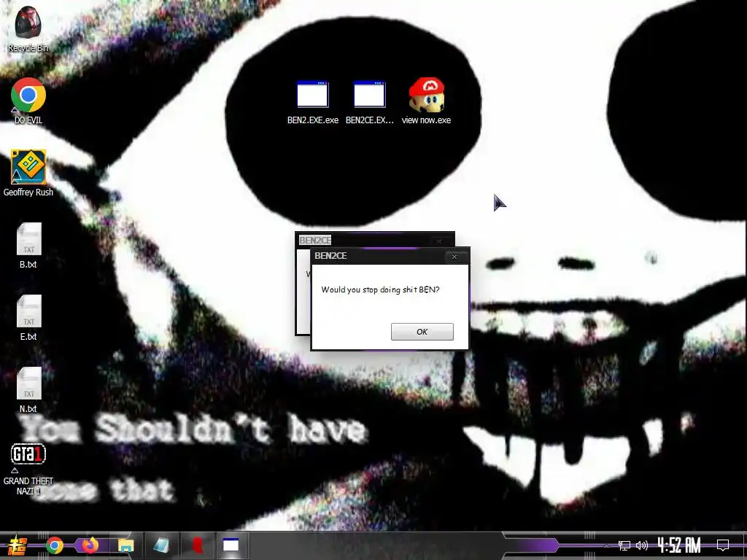
Task: Launch Chrome from the taskbar
Action: [54, 545]
